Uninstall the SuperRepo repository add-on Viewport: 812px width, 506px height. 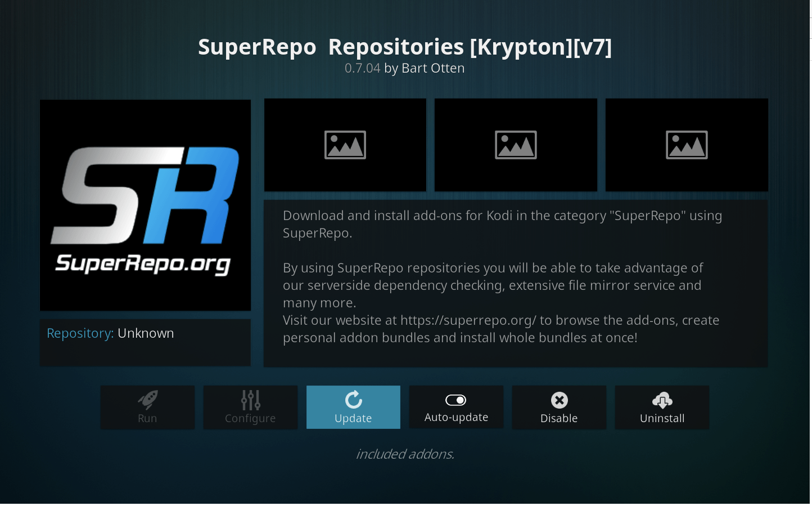[662, 407]
